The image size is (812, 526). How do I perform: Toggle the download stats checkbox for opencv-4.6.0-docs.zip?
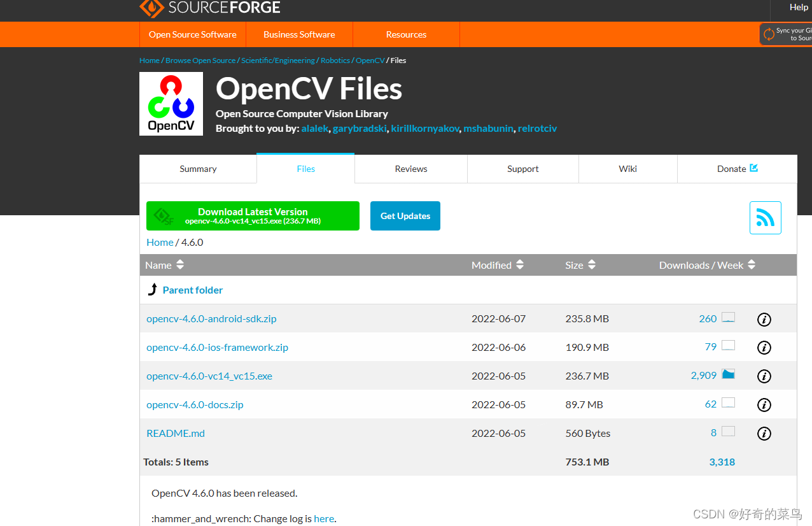point(727,403)
